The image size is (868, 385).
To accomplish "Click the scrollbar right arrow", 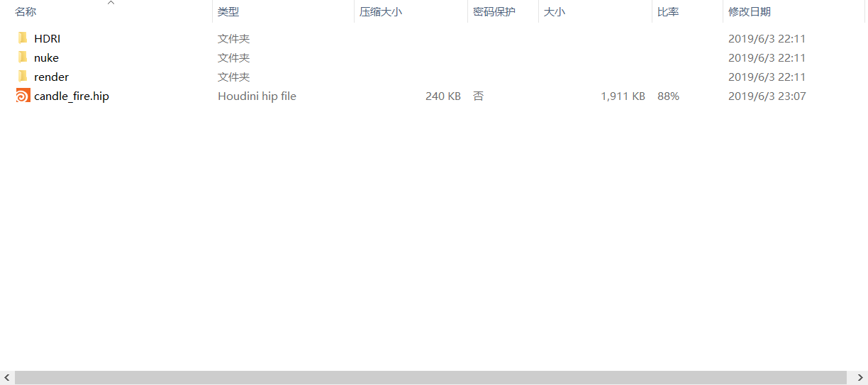I will click(x=860, y=377).
